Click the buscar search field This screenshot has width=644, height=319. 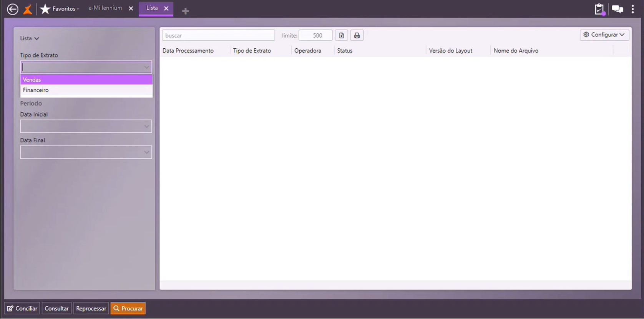[x=218, y=35]
